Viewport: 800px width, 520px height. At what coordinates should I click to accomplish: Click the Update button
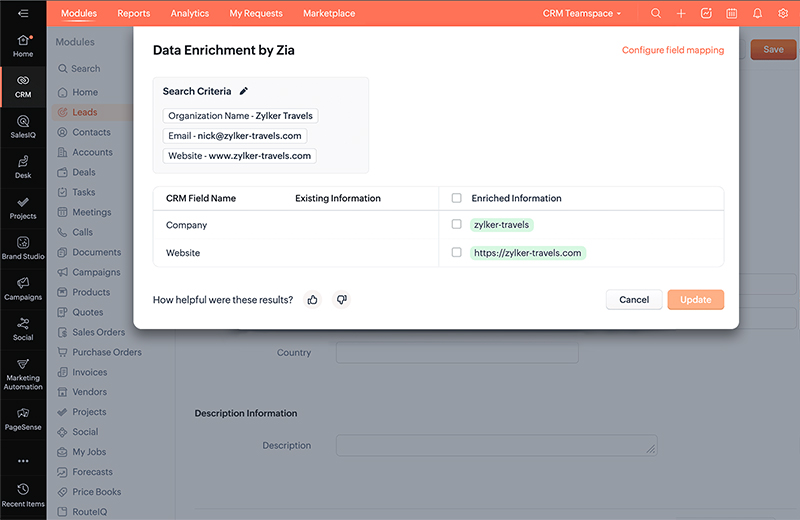695,300
